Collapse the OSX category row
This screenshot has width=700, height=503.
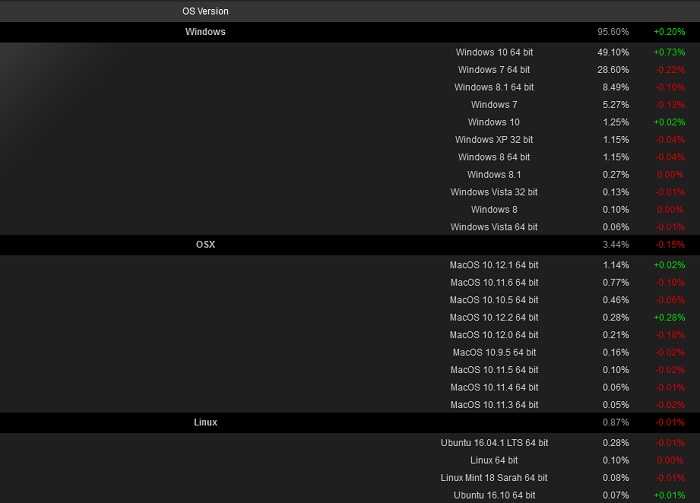click(x=205, y=245)
